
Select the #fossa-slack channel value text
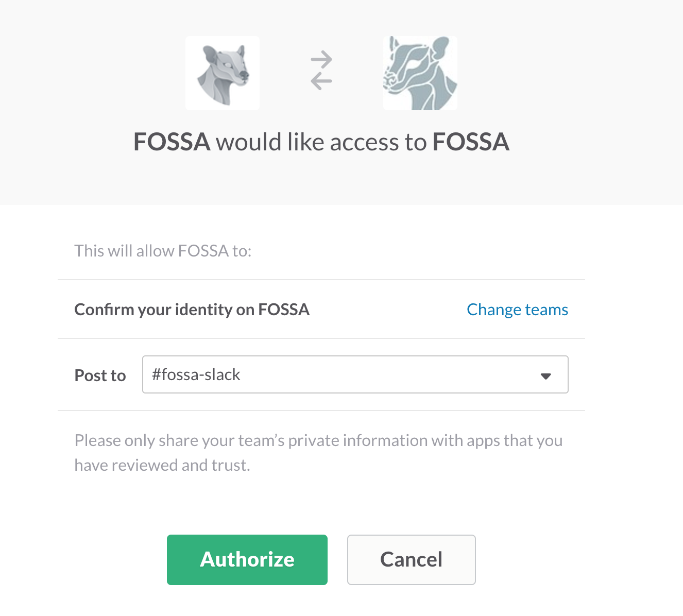[196, 374]
